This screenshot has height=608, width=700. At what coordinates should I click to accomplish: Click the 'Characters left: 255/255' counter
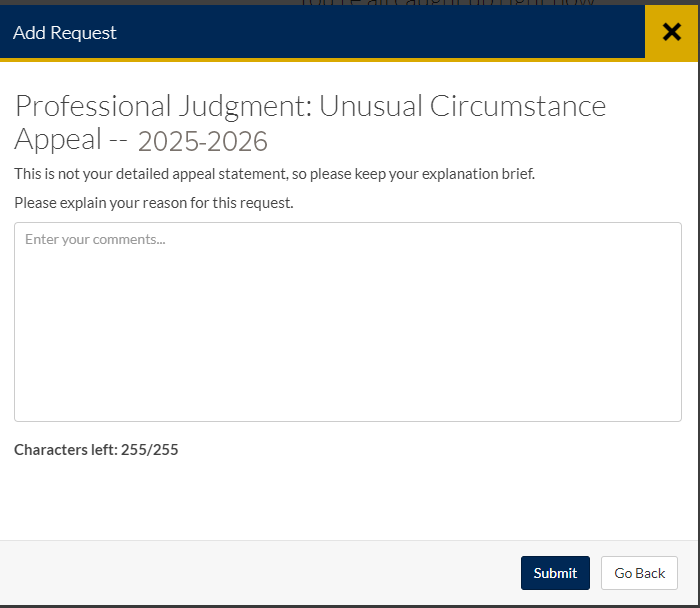point(96,450)
